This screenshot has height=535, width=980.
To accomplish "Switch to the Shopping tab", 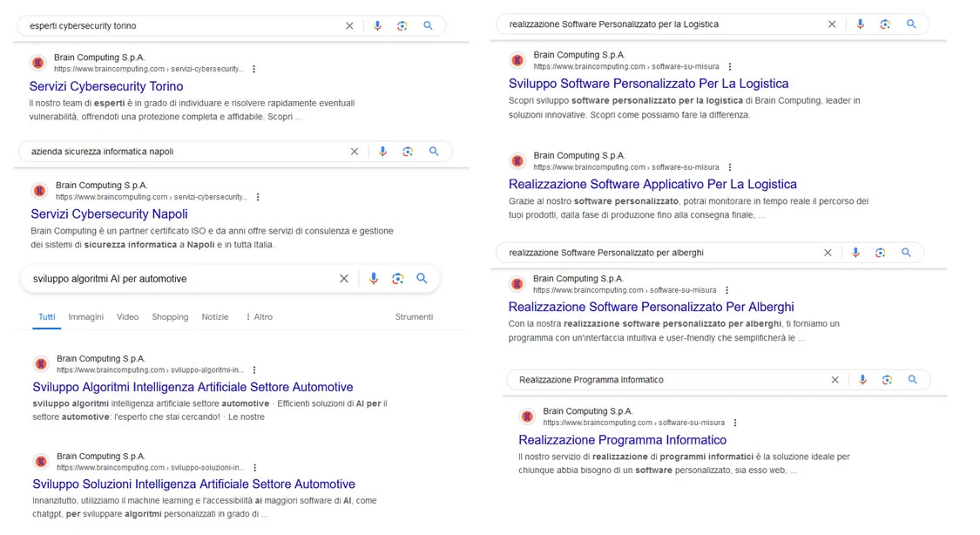I will click(170, 317).
